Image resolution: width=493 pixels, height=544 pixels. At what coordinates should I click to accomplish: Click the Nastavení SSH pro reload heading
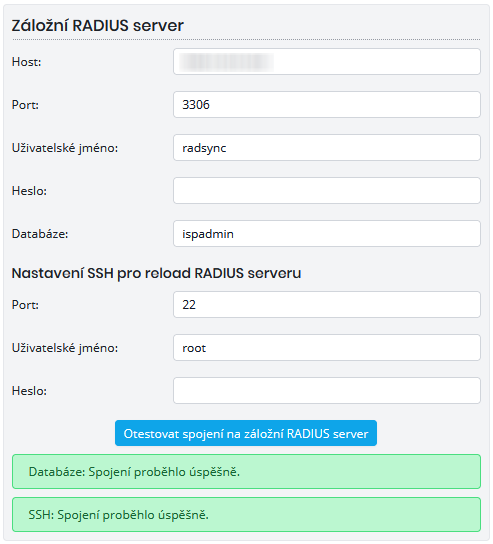156,273
